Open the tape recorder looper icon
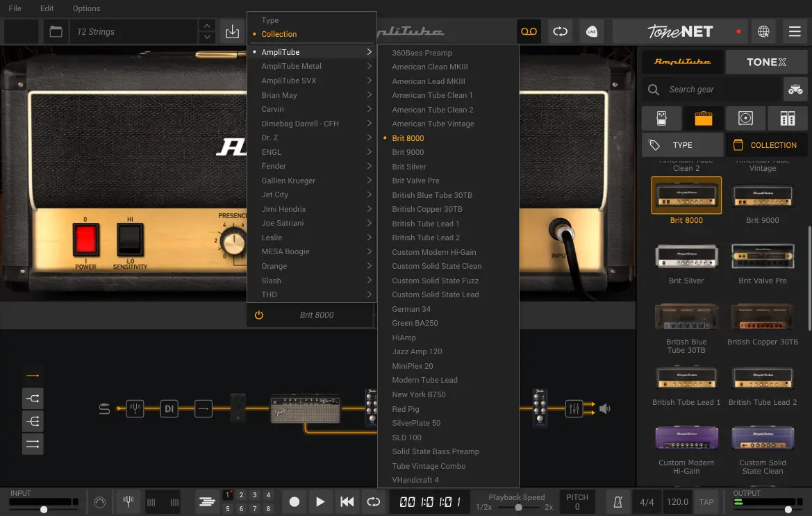The image size is (812, 516). coord(529,32)
